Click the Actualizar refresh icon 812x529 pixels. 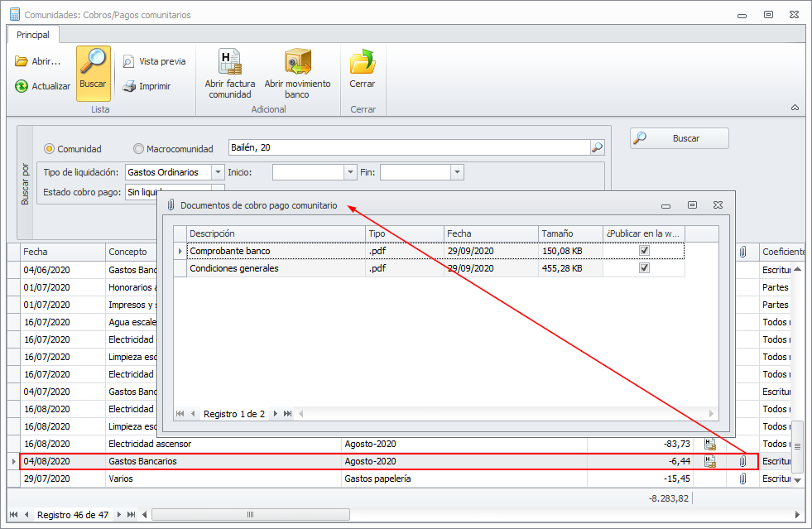click(22, 86)
